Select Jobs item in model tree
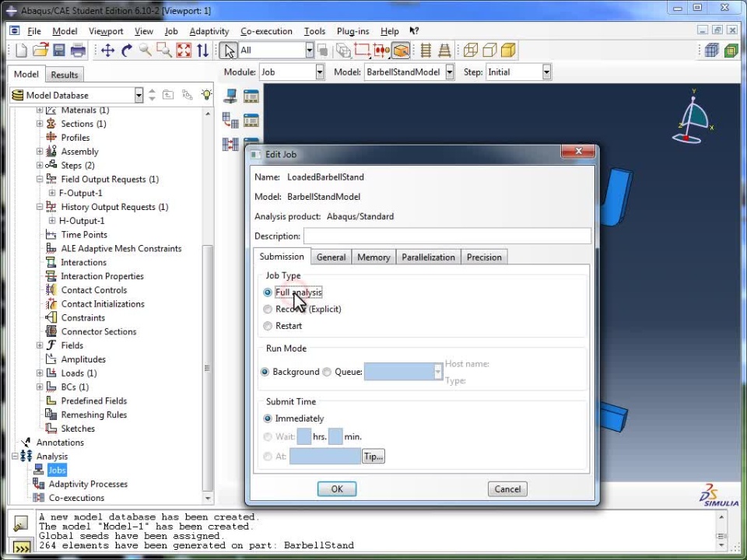Image resolution: width=747 pixels, height=560 pixels. click(57, 471)
